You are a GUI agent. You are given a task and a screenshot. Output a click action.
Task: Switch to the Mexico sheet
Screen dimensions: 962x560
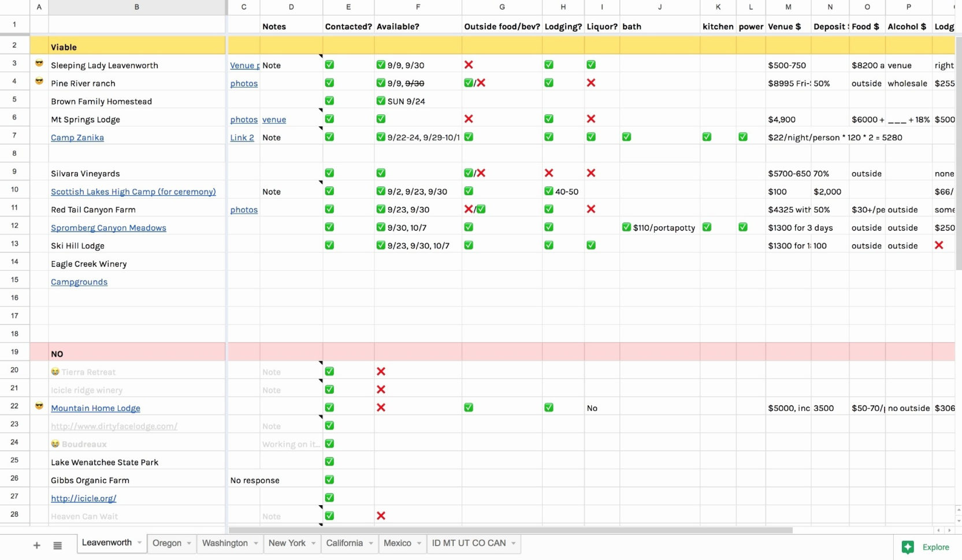coord(398,543)
